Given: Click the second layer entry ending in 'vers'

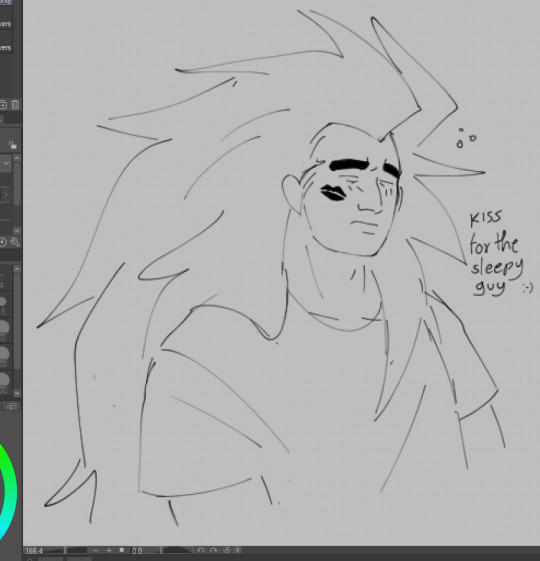Looking at the screenshot, I should click(x=5, y=48).
